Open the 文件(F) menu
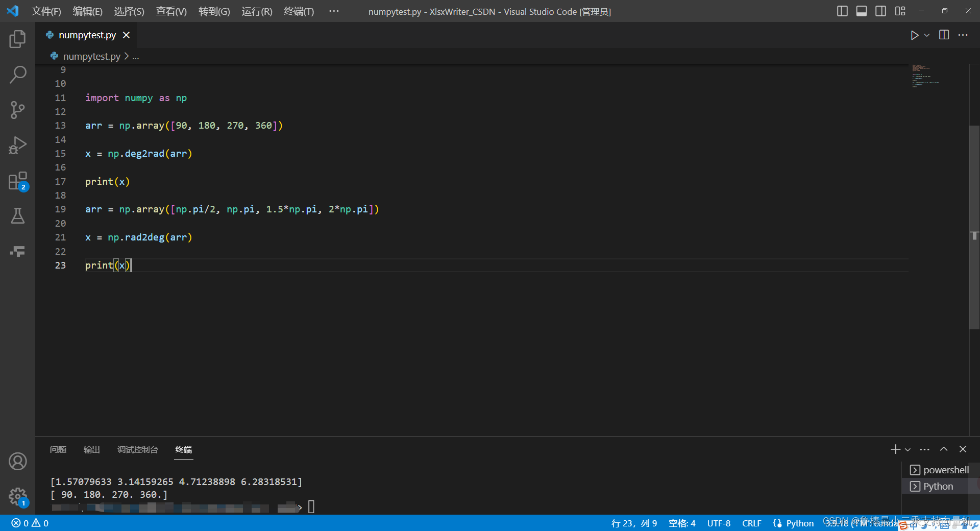This screenshot has height=531, width=980. point(46,11)
